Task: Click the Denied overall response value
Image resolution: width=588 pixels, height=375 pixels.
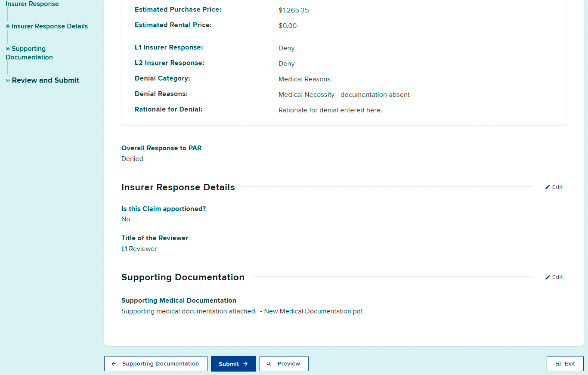Action: pyautogui.click(x=132, y=159)
